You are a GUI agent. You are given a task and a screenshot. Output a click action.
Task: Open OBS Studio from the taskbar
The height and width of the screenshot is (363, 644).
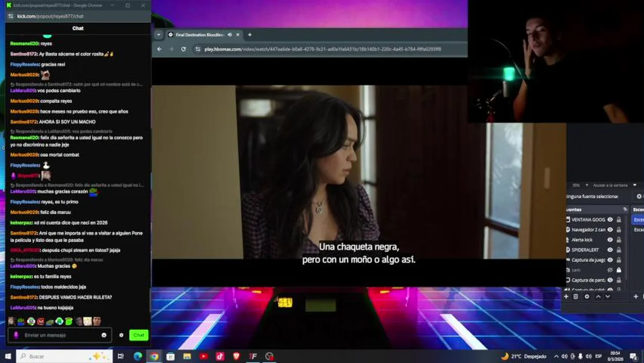tap(270, 356)
